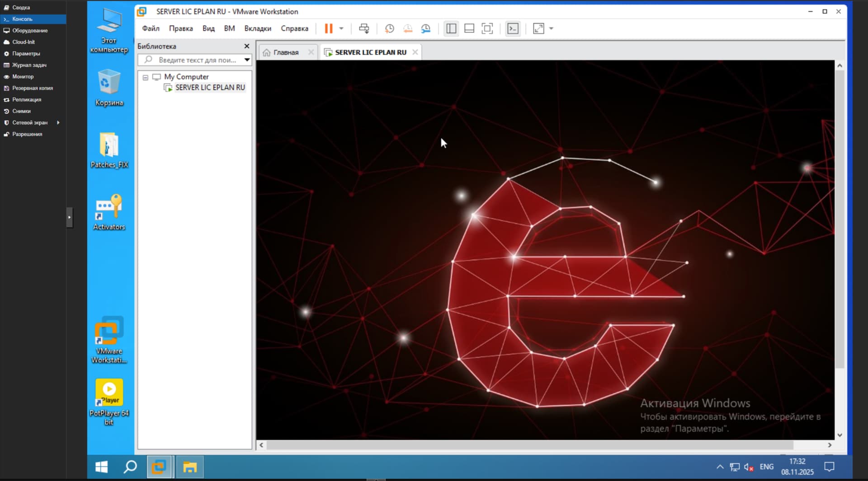868x481 pixels.
Task: Expand the library search filter dropdown
Action: coord(247,60)
